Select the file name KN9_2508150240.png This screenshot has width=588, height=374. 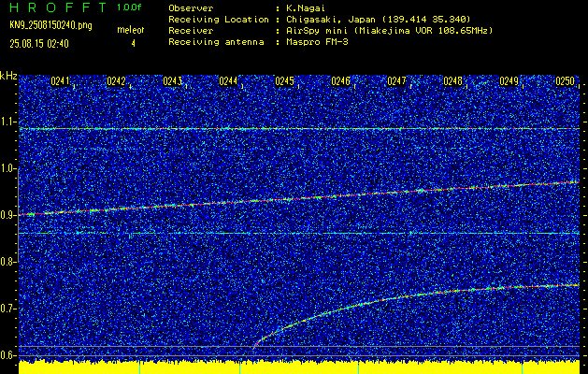click(50, 25)
